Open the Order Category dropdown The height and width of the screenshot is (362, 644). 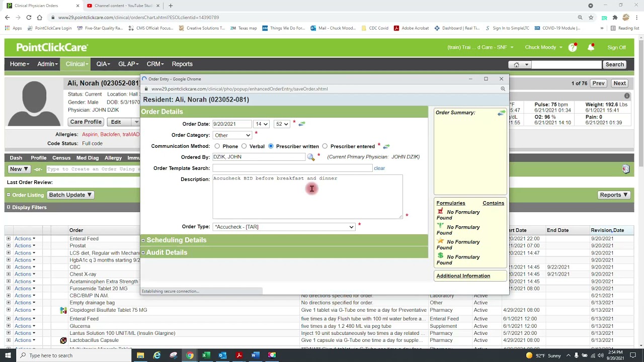tap(232, 135)
